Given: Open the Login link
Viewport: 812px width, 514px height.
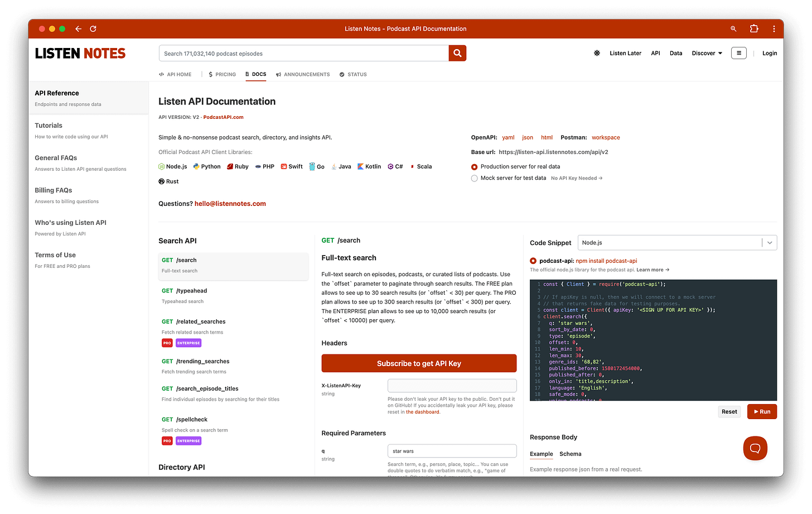Looking at the screenshot, I should point(770,53).
